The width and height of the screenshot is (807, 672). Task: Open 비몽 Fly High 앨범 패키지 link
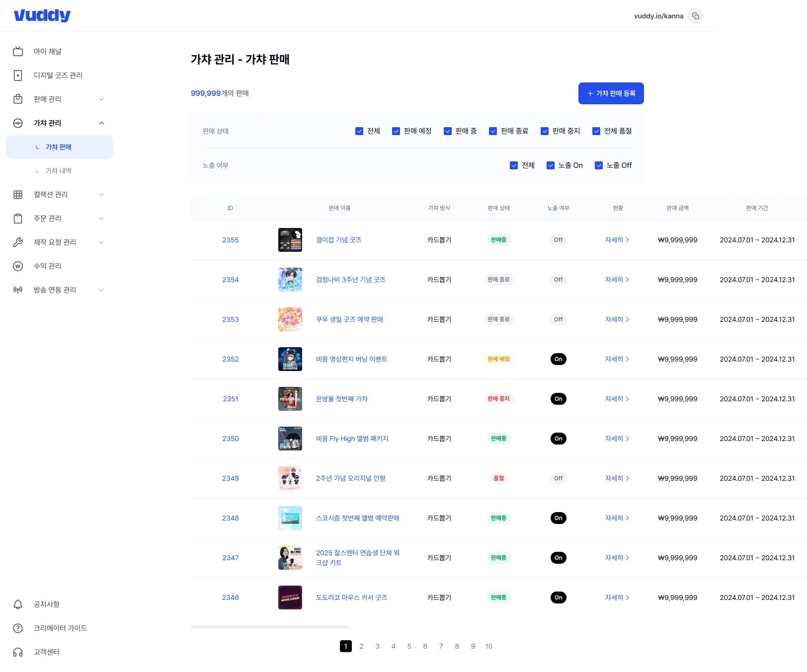352,439
